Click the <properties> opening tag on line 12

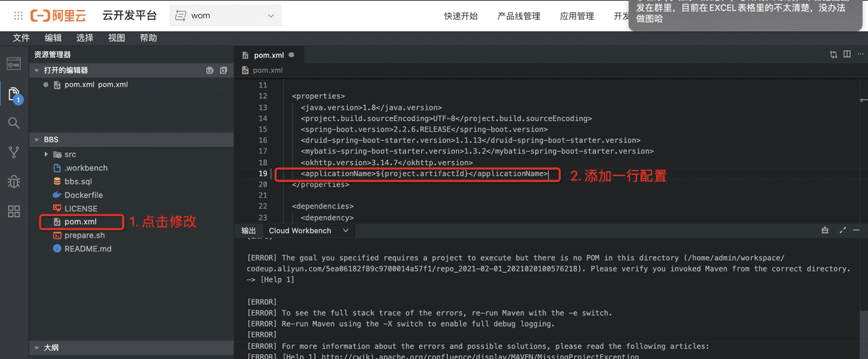(x=318, y=96)
